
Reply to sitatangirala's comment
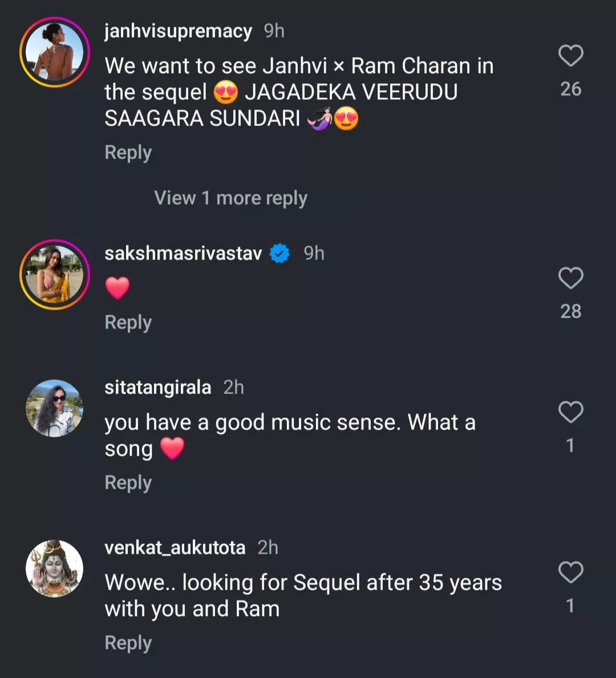(128, 483)
